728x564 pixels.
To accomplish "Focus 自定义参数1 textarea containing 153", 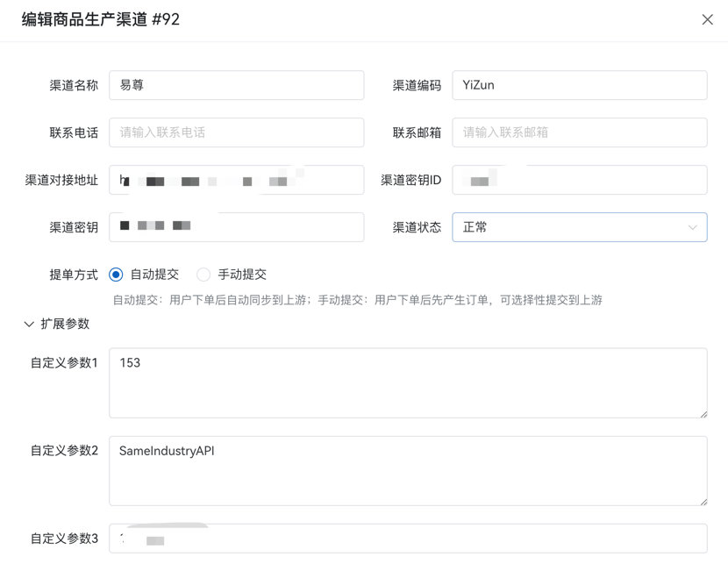I will [408, 383].
